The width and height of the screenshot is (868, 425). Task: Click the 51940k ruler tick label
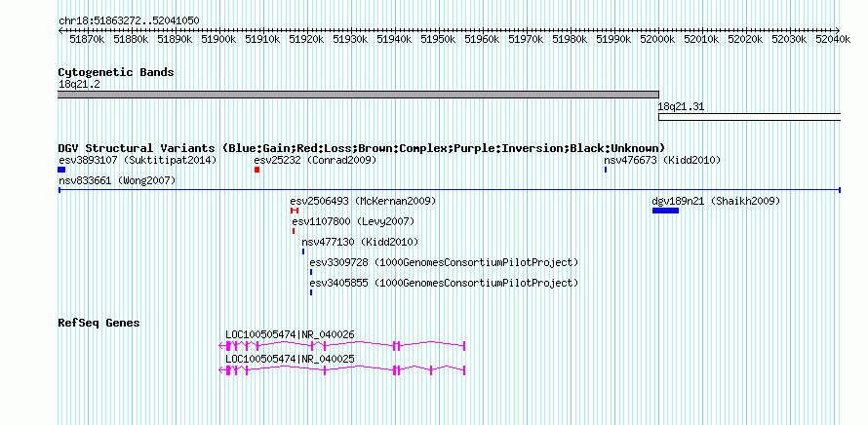pyautogui.click(x=394, y=39)
